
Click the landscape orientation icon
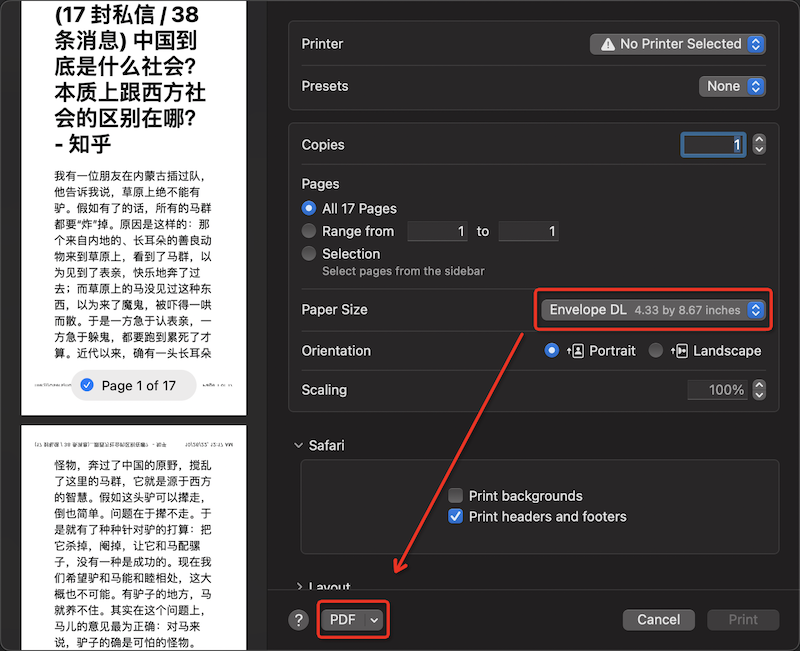coord(680,351)
